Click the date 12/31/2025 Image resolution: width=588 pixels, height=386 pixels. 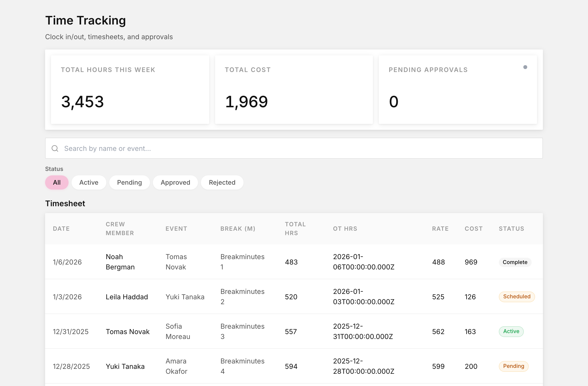pos(71,332)
